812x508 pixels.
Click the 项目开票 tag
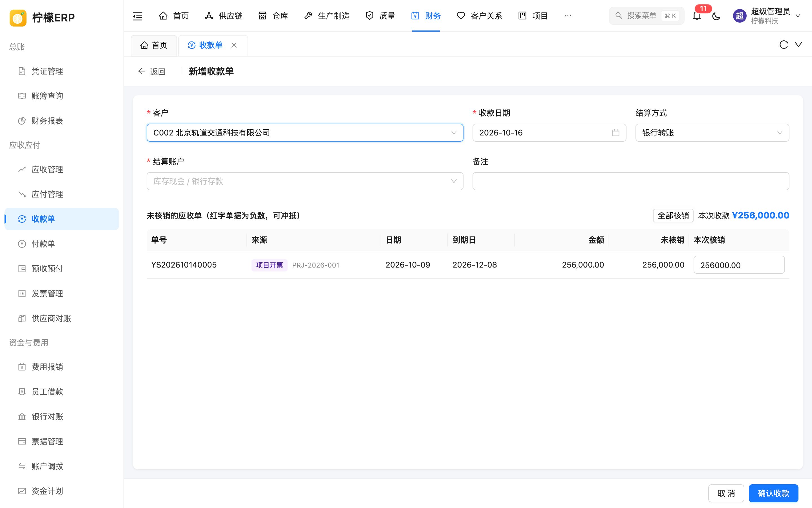point(270,265)
